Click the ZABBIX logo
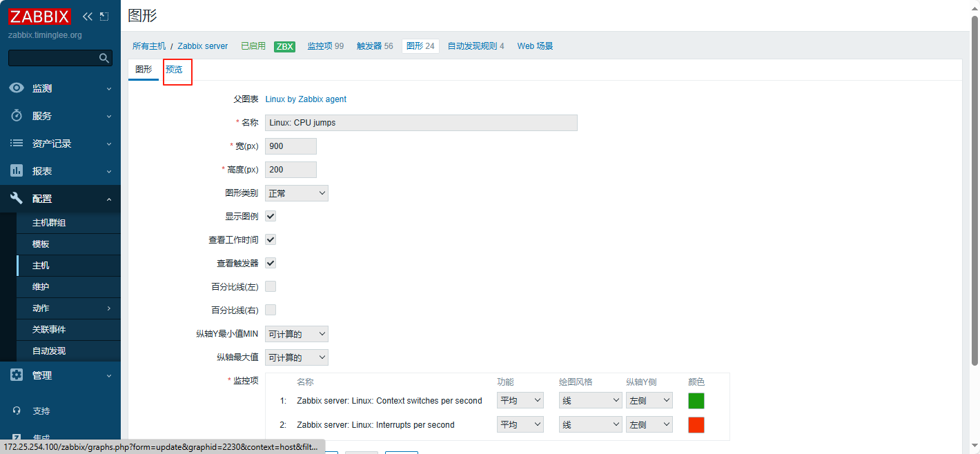 tap(40, 16)
